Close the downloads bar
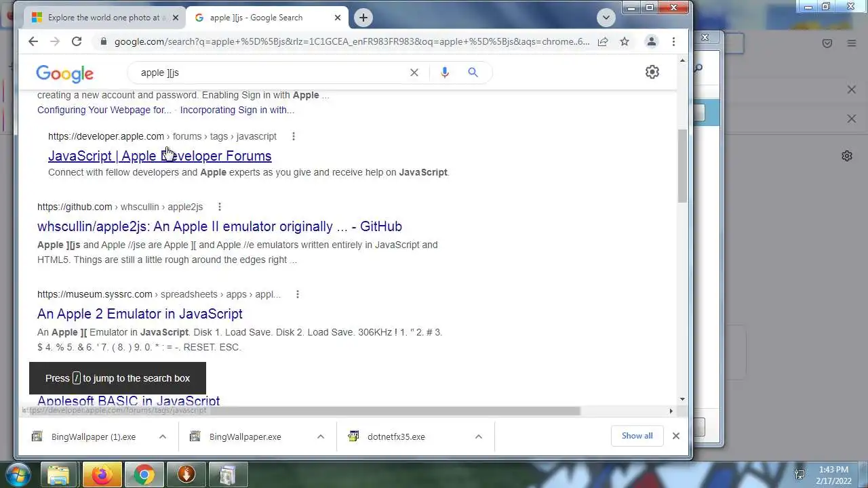 tap(676, 436)
